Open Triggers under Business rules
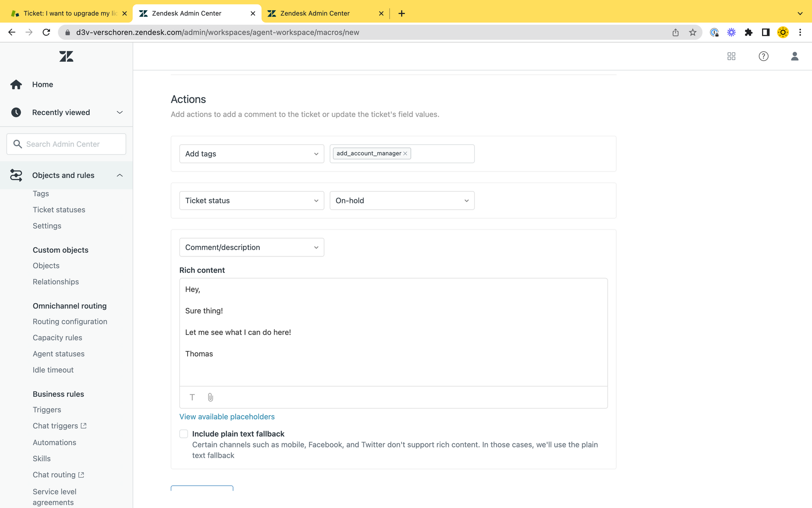The width and height of the screenshot is (812, 508). tap(47, 410)
